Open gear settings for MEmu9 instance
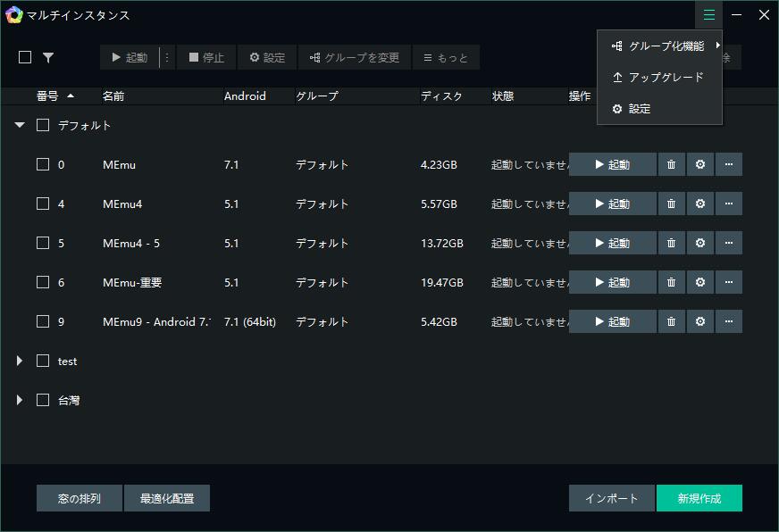Viewport: 779px width, 532px height. point(699,321)
